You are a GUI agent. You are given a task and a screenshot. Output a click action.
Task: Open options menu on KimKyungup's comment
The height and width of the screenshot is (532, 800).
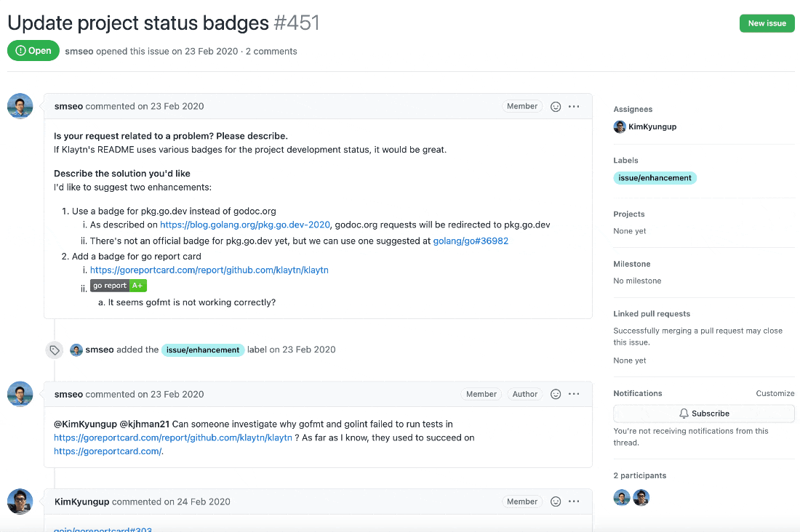point(574,502)
